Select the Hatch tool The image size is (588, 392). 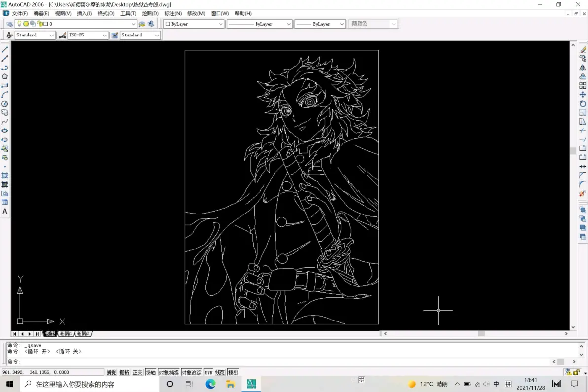click(x=5, y=176)
